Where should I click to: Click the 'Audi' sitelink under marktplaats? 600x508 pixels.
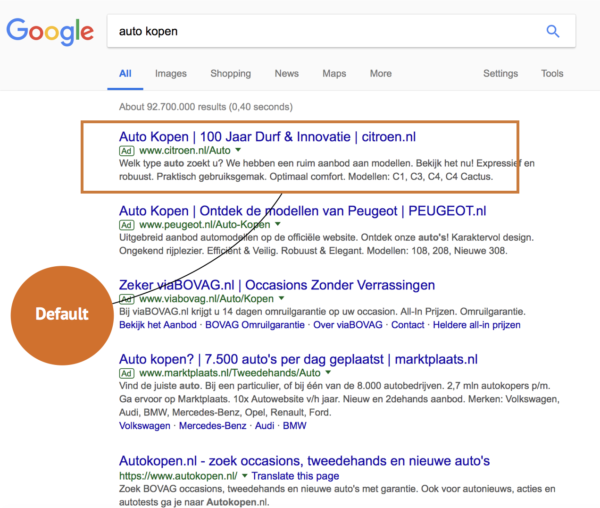tap(264, 426)
